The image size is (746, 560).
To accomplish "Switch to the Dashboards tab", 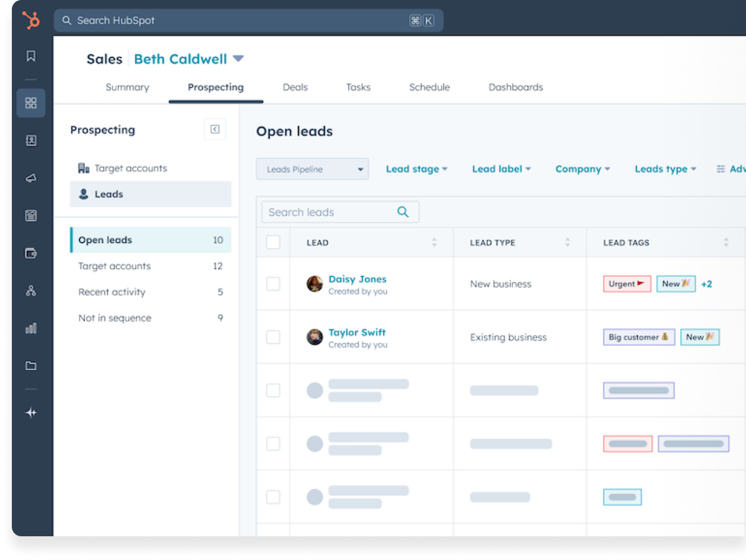I will tap(516, 87).
